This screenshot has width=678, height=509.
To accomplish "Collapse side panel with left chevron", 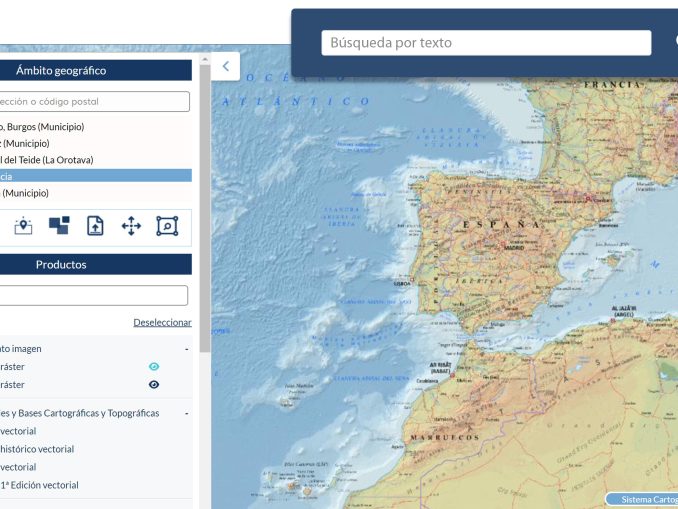I will 226,66.
